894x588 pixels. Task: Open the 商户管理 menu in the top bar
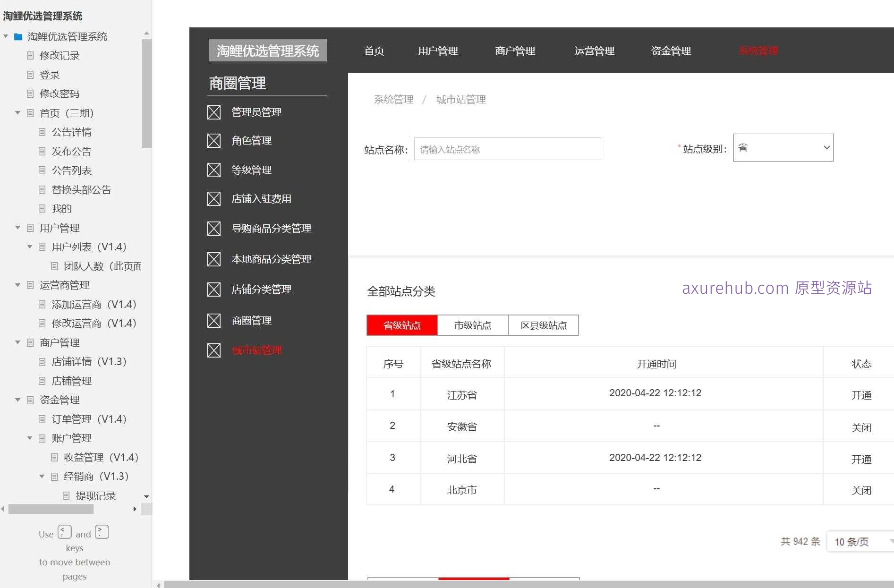[515, 51]
